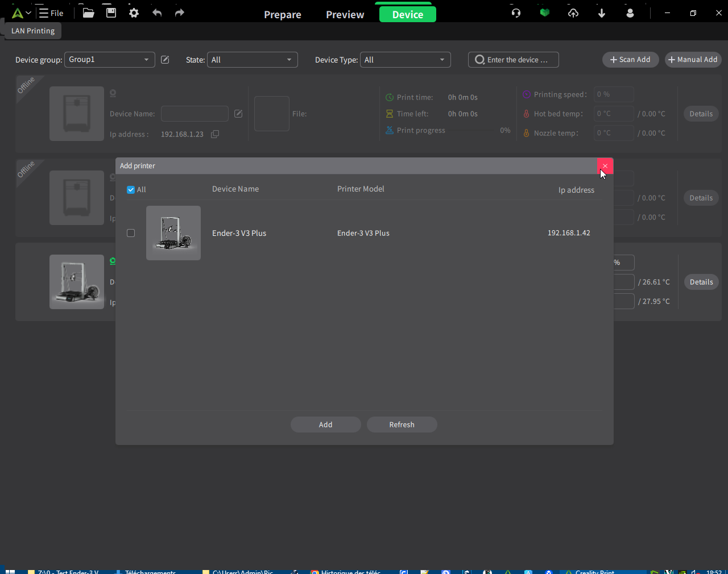Edit the Group1 device group name icon

coord(165,60)
